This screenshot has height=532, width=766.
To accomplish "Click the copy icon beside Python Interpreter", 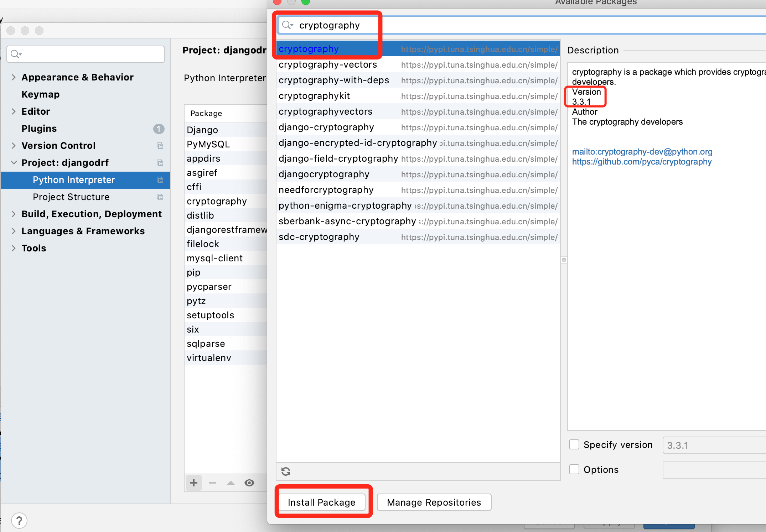I will click(x=160, y=180).
